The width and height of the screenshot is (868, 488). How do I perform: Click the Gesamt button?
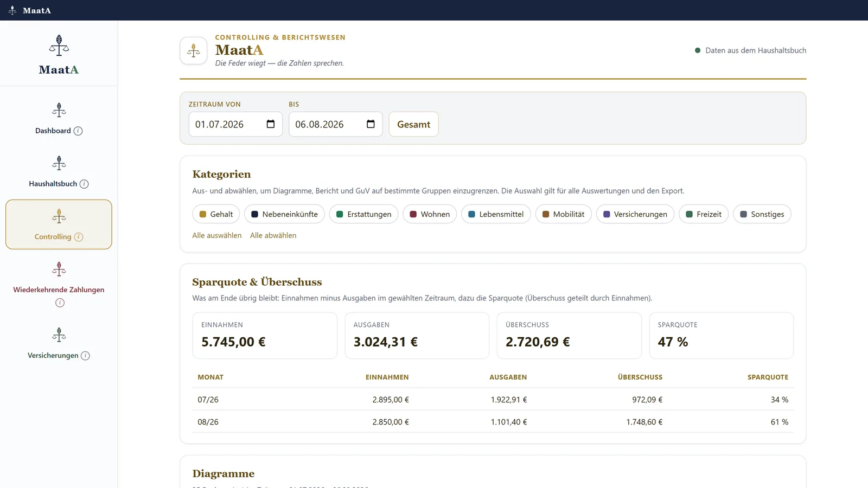coord(413,124)
